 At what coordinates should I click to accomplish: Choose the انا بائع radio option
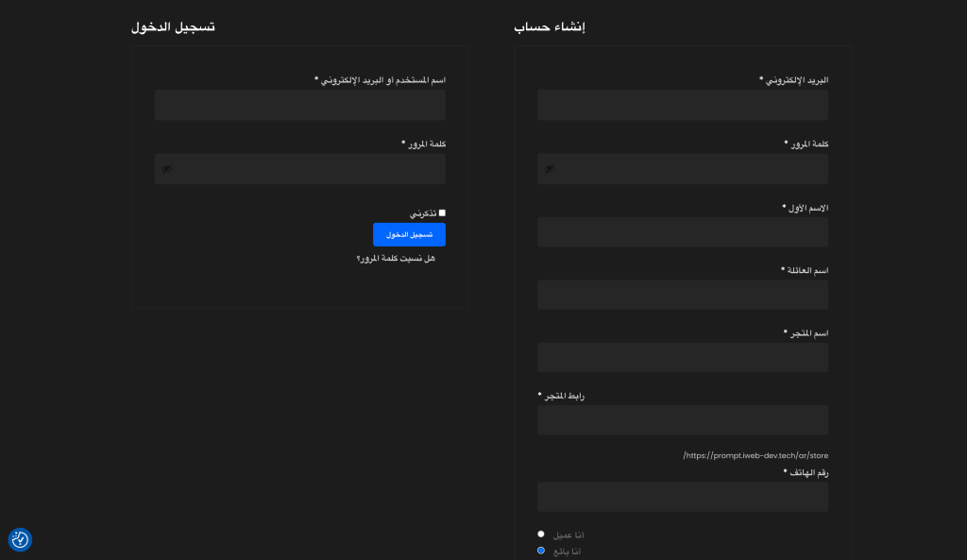pyautogui.click(x=541, y=551)
